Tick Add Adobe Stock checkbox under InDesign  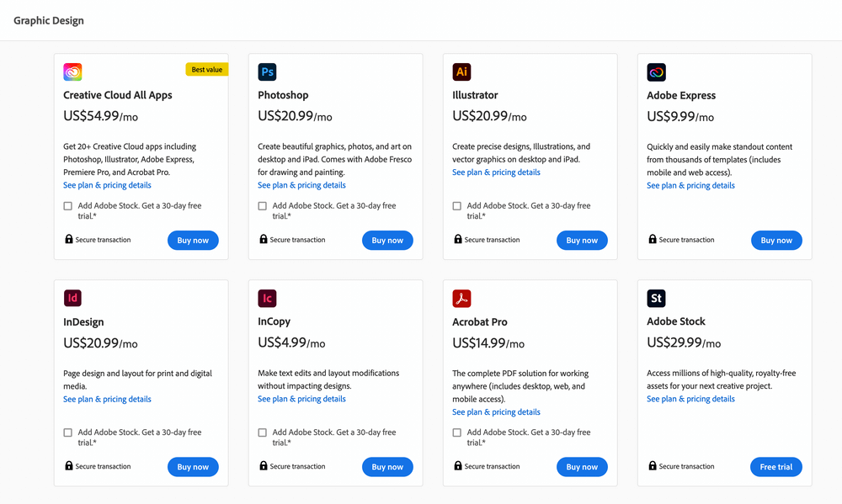pos(67,432)
